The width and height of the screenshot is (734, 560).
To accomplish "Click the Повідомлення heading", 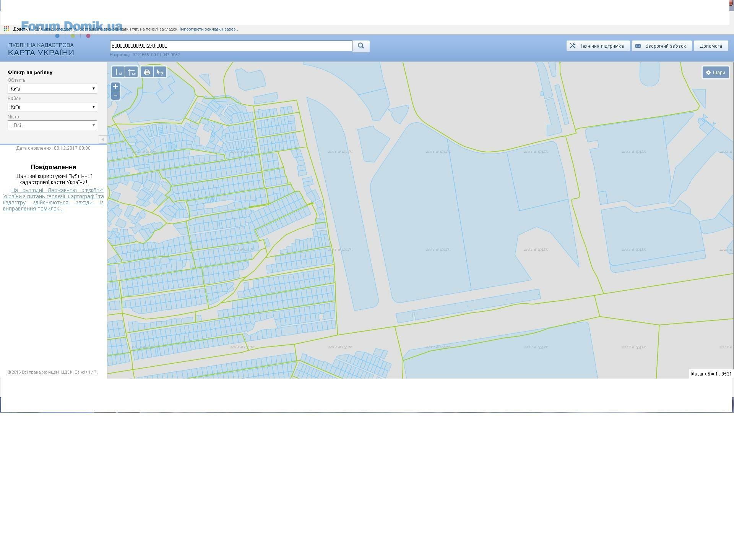I will (54, 167).
